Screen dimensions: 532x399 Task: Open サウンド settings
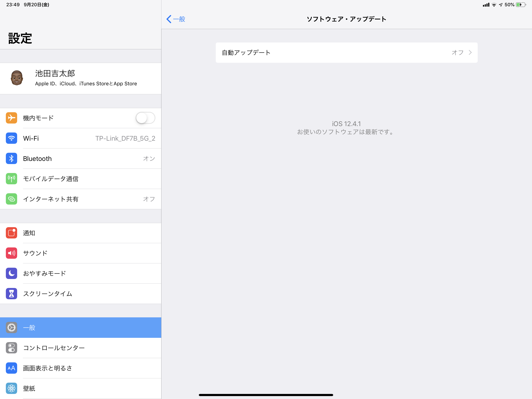click(81, 253)
